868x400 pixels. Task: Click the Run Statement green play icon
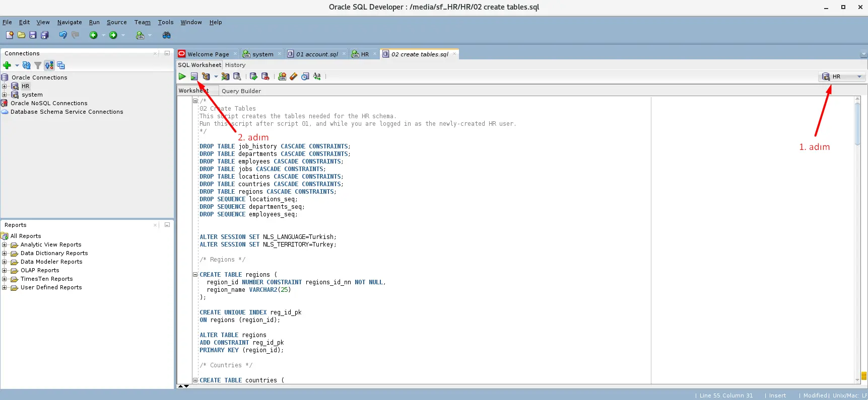point(182,76)
